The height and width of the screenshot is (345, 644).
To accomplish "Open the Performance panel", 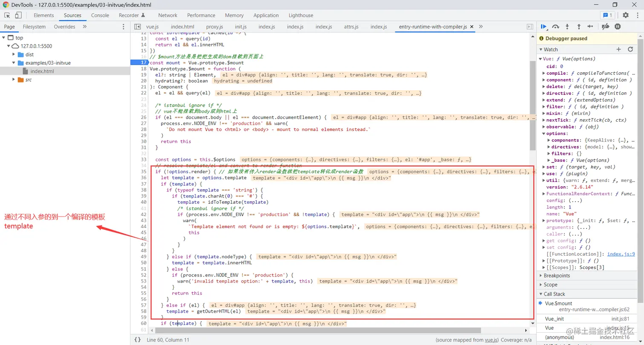I will click(x=201, y=15).
